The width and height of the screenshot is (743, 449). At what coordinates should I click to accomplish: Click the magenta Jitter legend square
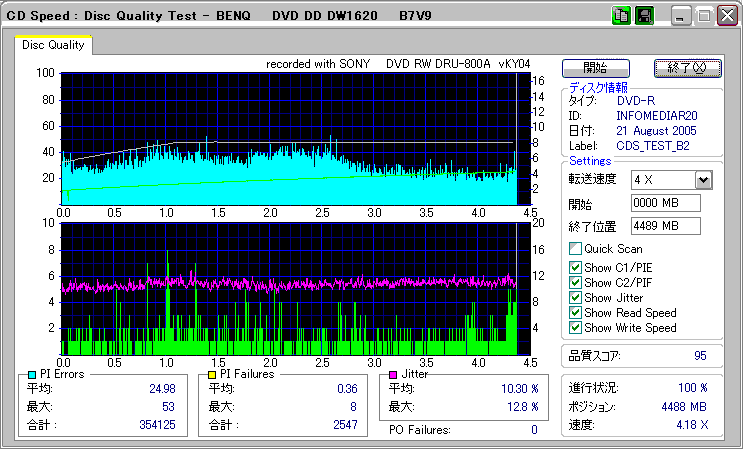(395, 375)
